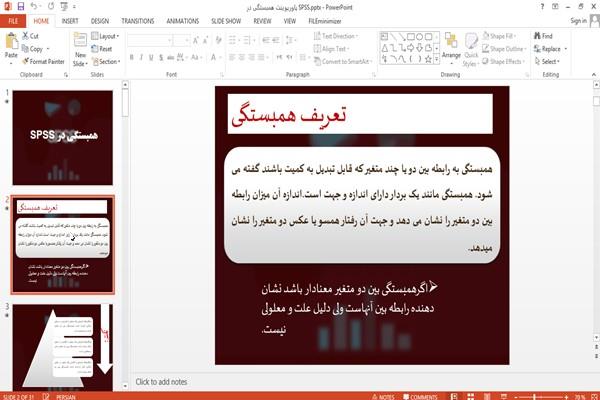Open PowerPoint Help question mark
The image size is (600, 400).
(542, 7)
